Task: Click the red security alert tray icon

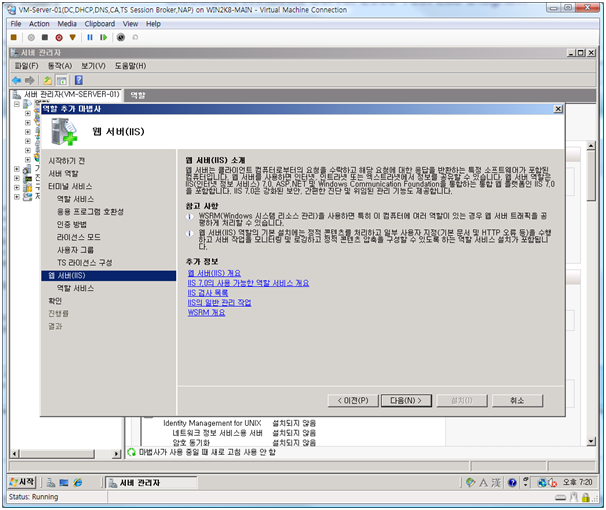Action: (552, 483)
